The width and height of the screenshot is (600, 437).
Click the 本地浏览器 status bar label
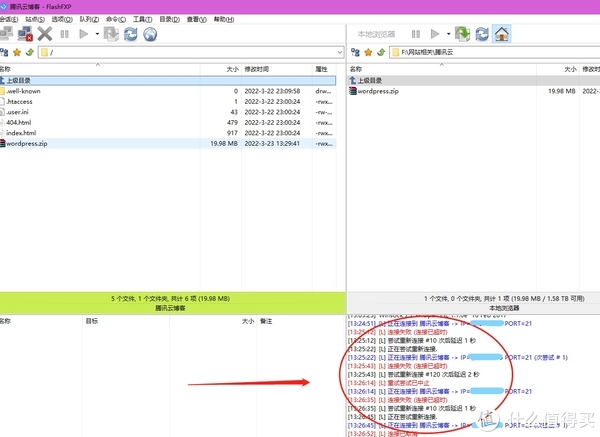(x=504, y=308)
